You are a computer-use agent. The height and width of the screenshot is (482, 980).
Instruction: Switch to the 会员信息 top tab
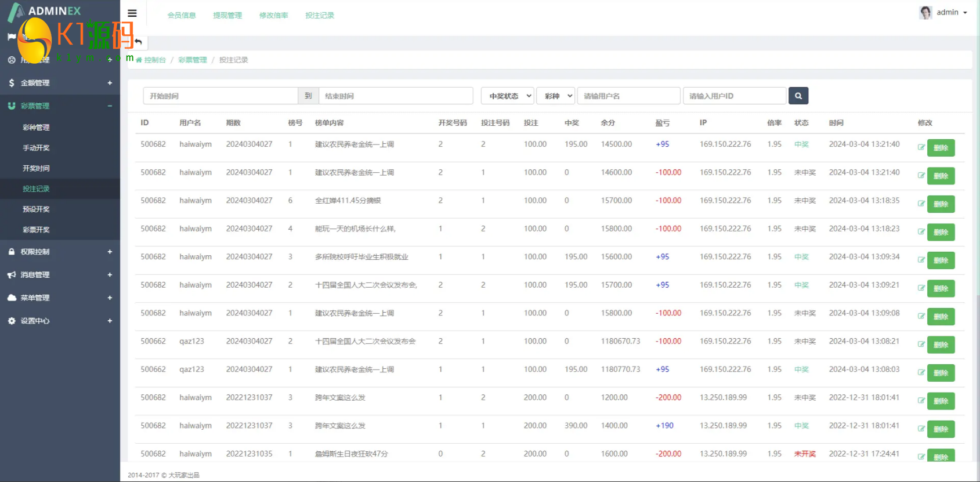pos(181,16)
